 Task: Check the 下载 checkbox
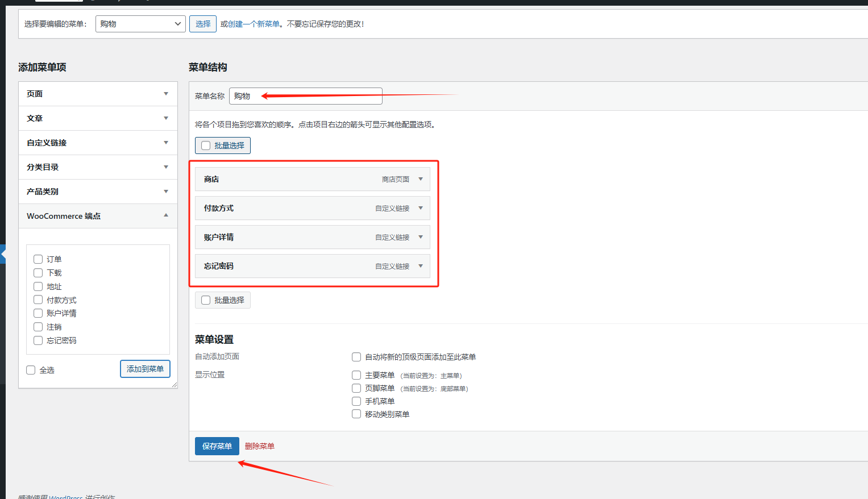pos(38,272)
